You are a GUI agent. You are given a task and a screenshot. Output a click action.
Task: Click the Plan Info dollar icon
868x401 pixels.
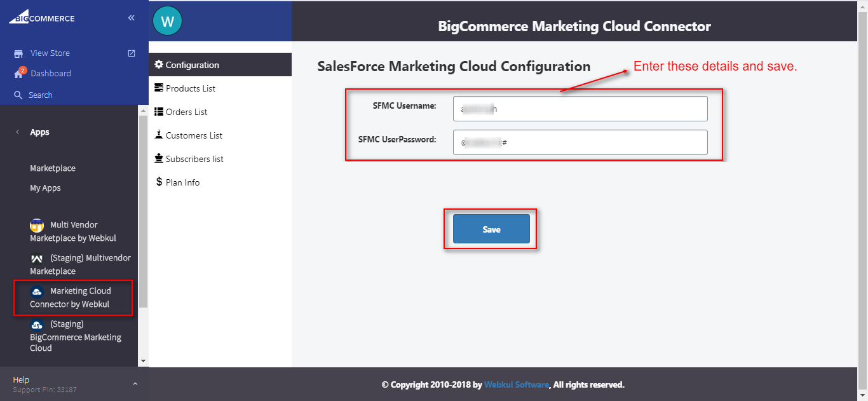coord(159,182)
